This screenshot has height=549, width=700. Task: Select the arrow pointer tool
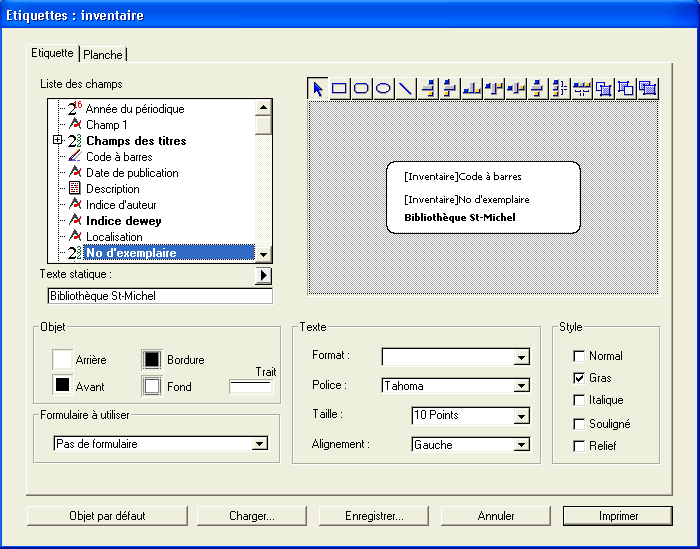pyautogui.click(x=317, y=89)
